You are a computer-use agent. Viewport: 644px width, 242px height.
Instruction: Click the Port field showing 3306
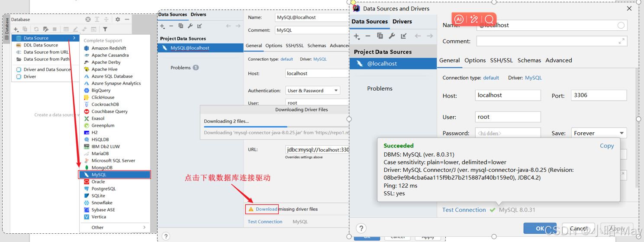[599, 95]
